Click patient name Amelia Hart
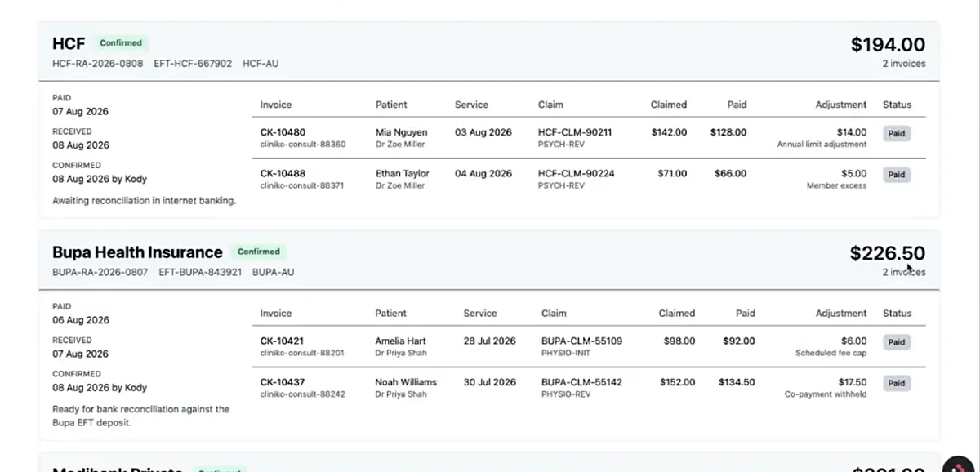980x472 pixels. coord(400,341)
